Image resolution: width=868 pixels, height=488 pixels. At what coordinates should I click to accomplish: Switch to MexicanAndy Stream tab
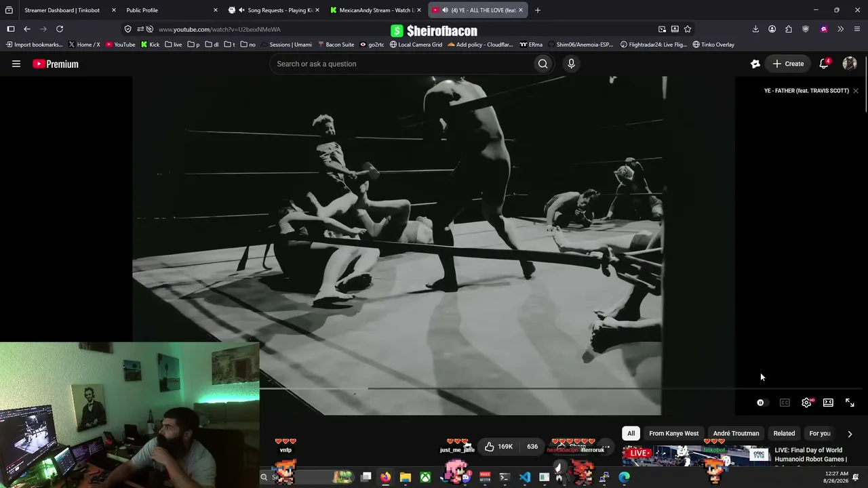tap(376, 10)
